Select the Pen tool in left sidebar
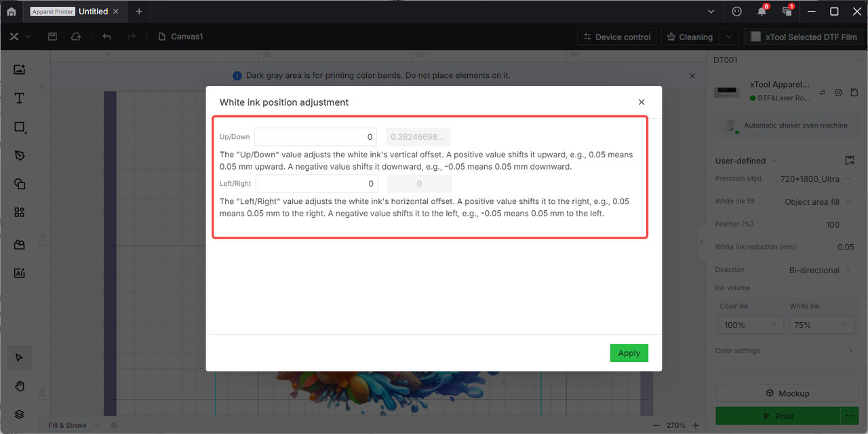The height and width of the screenshot is (434, 868). [19, 155]
